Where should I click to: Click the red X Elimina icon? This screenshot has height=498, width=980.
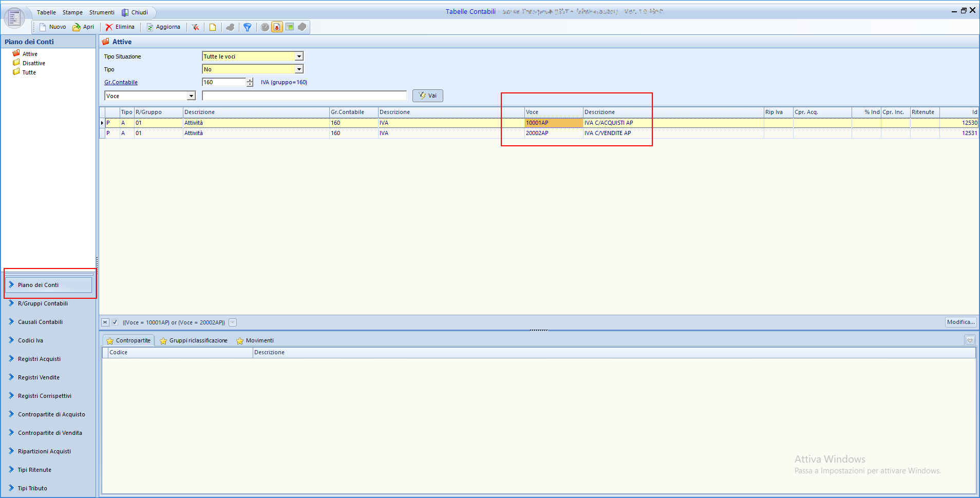coord(109,27)
